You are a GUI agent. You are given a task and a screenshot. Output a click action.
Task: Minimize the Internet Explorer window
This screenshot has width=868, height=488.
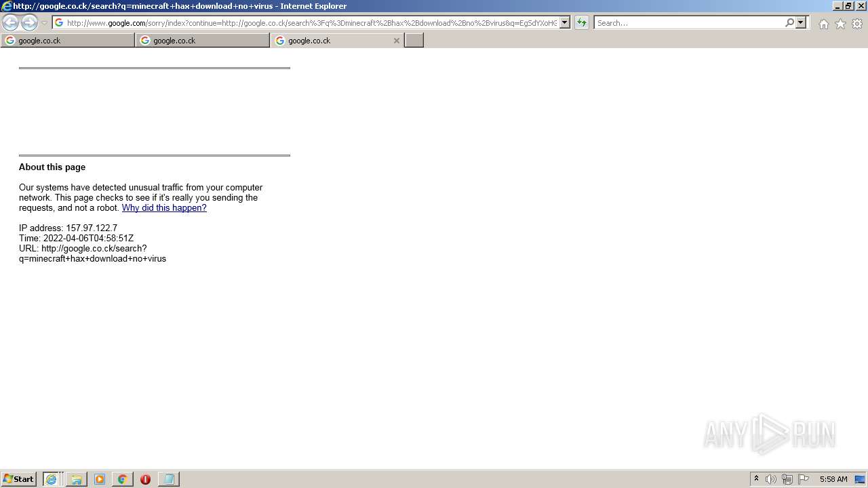pos(837,6)
